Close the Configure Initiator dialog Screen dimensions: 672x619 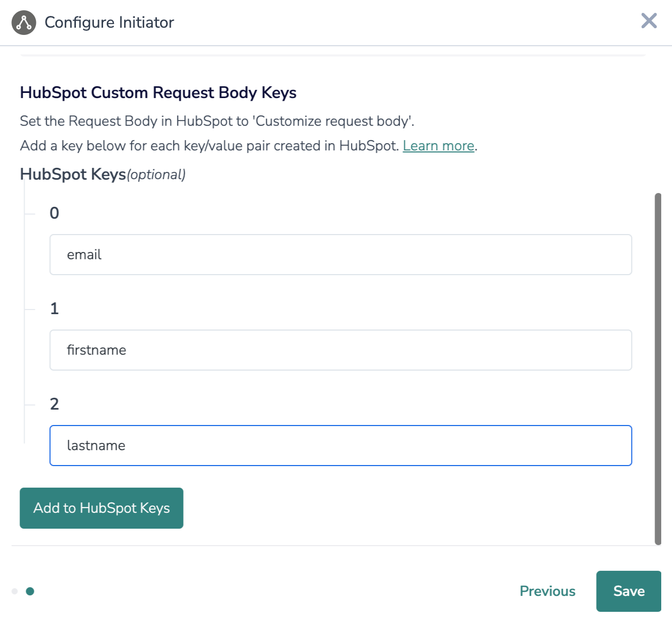click(x=649, y=21)
